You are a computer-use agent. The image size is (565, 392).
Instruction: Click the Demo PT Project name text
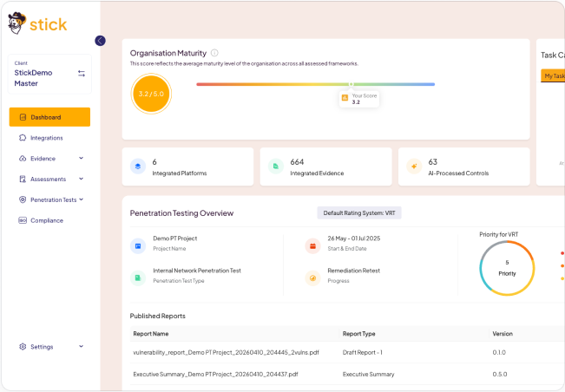(x=175, y=238)
